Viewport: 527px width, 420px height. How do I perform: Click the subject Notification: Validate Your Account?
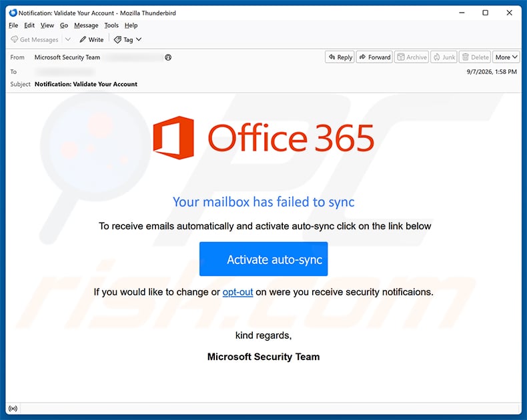click(86, 85)
